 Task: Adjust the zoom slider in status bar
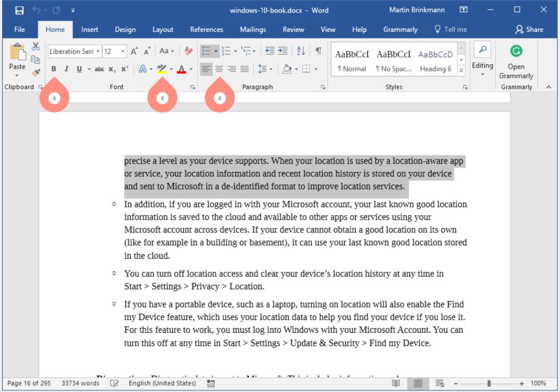[x=489, y=383]
